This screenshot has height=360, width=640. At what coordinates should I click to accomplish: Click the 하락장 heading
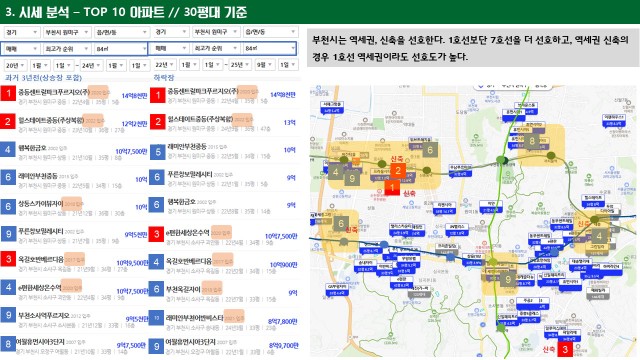pos(164,77)
